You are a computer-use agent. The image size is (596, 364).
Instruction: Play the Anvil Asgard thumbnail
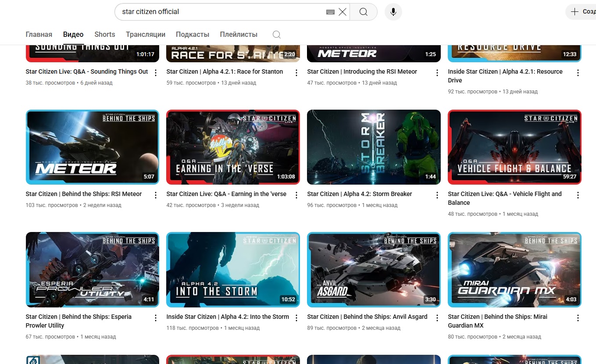(374, 270)
